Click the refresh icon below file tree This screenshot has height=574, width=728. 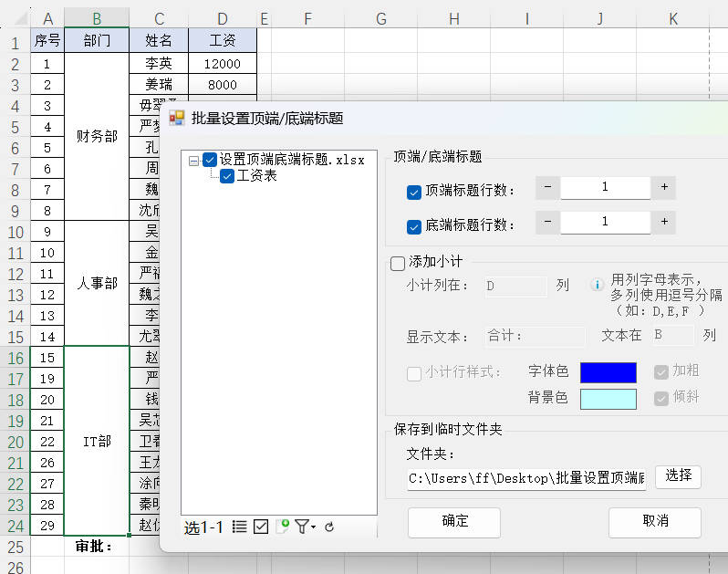tap(329, 527)
